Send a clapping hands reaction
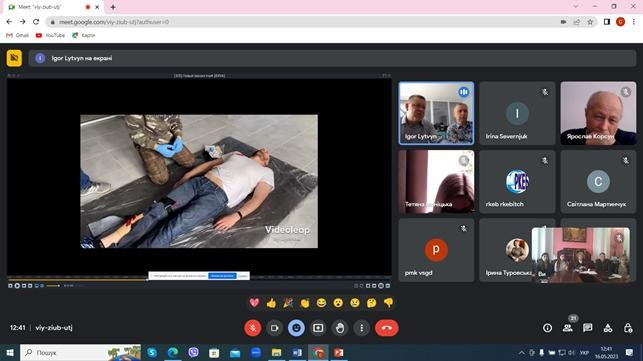 point(305,303)
